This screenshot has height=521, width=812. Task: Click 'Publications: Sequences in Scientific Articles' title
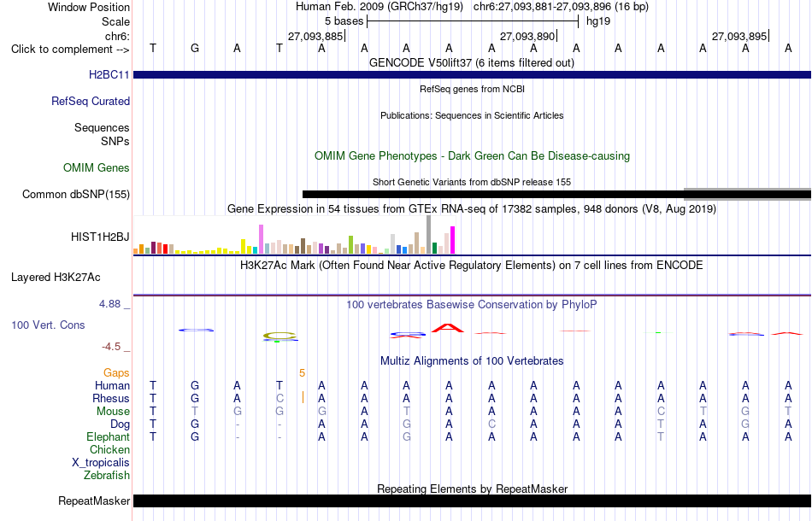(x=472, y=115)
